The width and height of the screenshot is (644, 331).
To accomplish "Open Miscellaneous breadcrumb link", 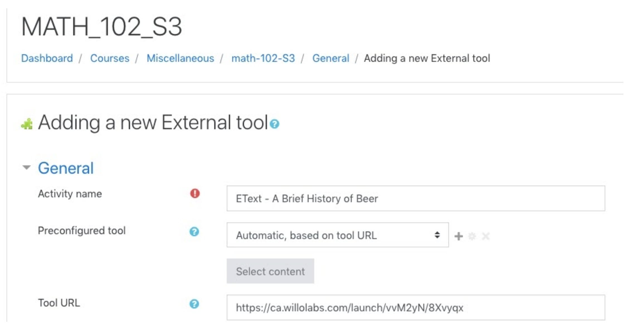I will pos(180,58).
